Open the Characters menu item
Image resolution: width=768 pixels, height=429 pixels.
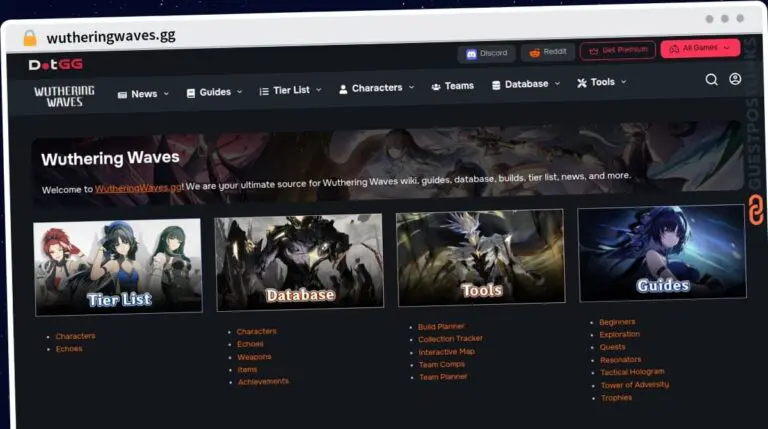[377, 88]
